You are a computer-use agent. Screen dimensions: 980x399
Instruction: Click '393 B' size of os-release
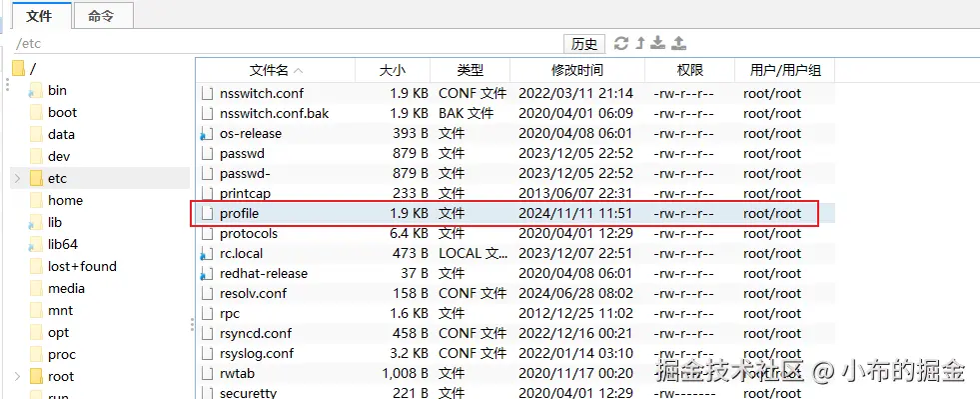[411, 133]
